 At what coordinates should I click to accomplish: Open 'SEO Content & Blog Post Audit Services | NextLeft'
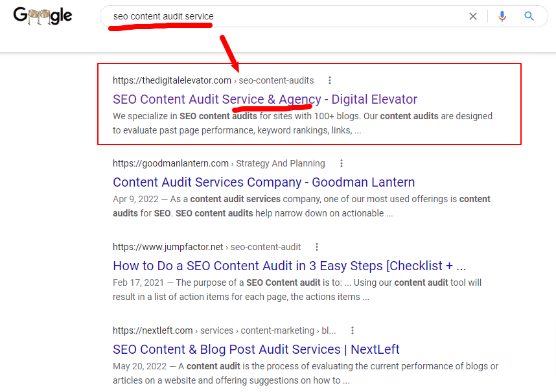256,349
